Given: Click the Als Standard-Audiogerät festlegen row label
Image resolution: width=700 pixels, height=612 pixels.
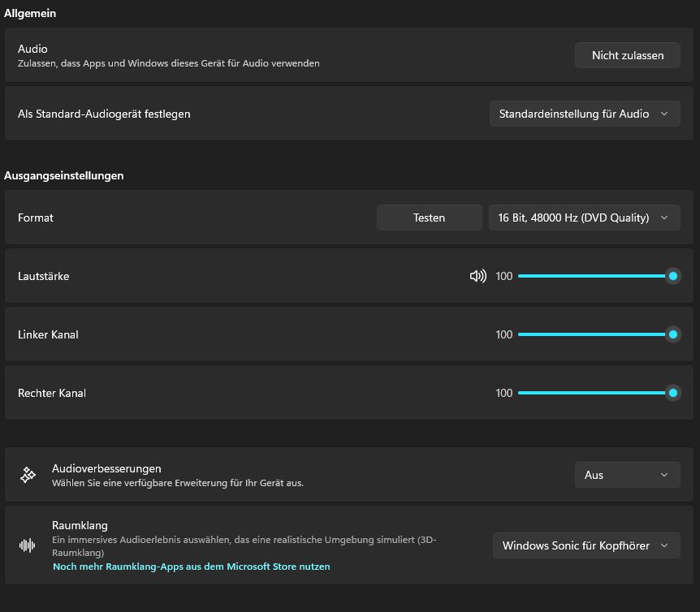Looking at the screenshot, I should pyautogui.click(x=104, y=114).
